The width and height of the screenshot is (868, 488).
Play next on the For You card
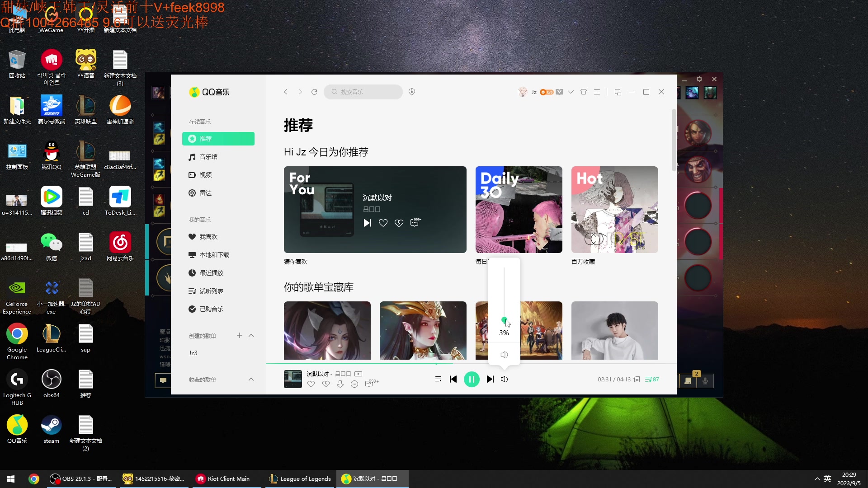click(x=368, y=223)
